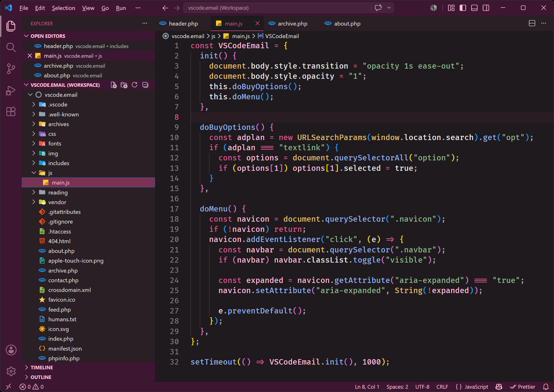Screen dimensions: 554x392
Task: Expand the .vscode folder
Action: point(88,105)
